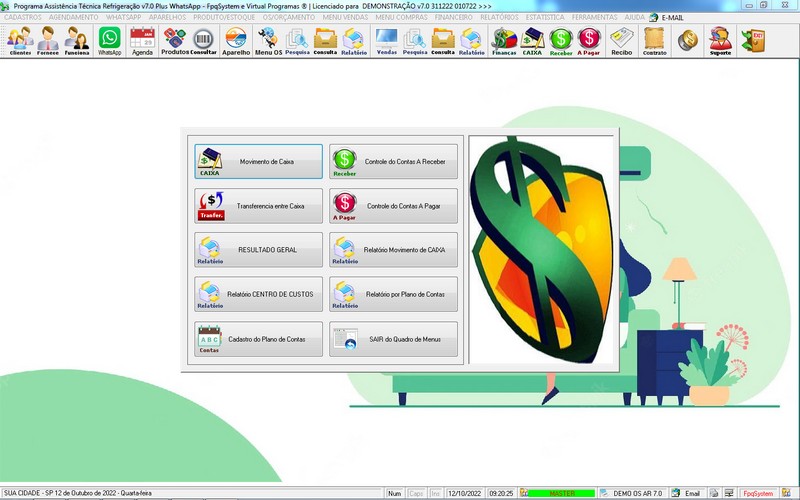800x500 pixels.
Task: Open the FINANCEIRO menu
Action: coord(454,17)
